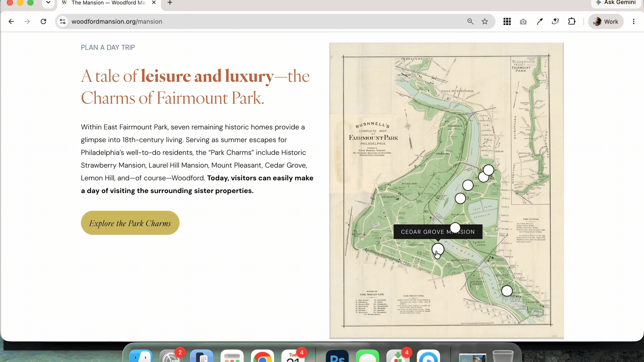Click the browser forward arrow
The image size is (644, 362).
[x=27, y=21]
